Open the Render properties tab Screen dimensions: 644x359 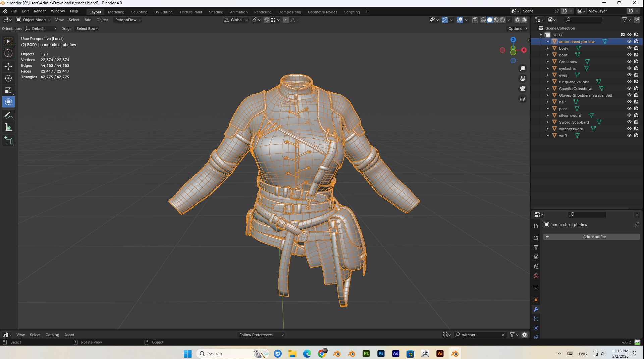point(536,238)
